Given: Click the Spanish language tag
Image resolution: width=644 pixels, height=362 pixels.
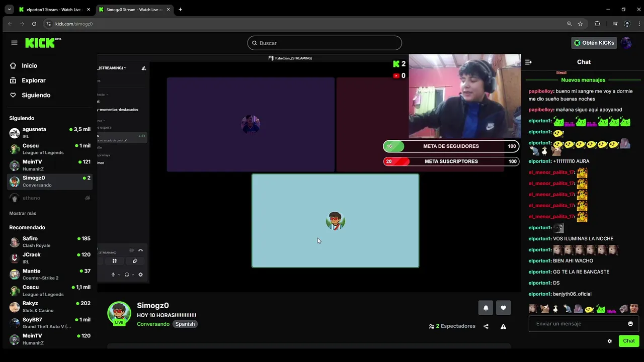Looking at the screenshot, I should tap(185, 324).
